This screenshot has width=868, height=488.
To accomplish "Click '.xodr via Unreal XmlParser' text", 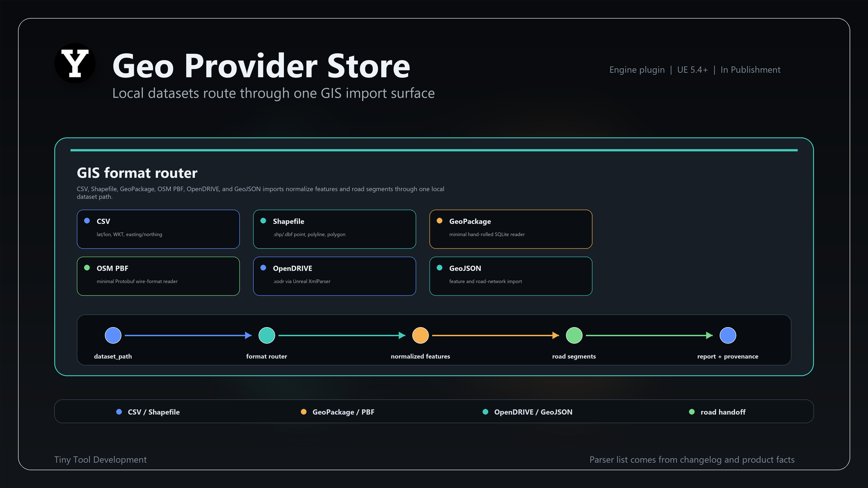I will tap(302, 282).
